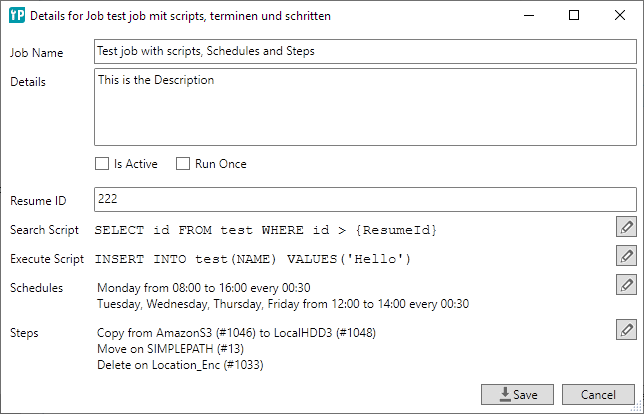Select the Copy from AmazonS3 step
This screenshot has width=644, height=414.
point(236,332)
